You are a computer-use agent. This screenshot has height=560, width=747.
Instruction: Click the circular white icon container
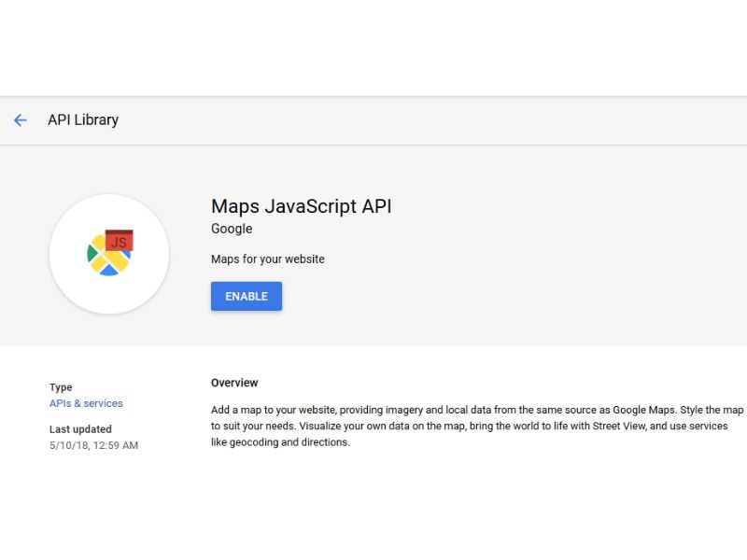click(x=108, y=253)
